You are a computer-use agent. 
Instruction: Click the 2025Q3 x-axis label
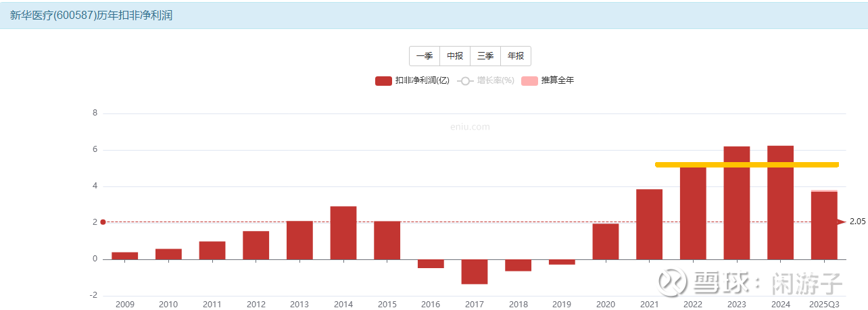824,305
